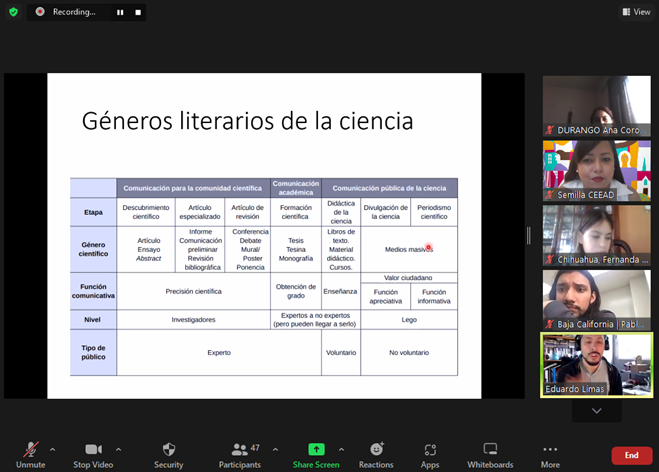This screenshot has width=659, height=472.
Task: Select DURANGO Ana Coro video thumbnail
Action: click(x=596, y=106)
